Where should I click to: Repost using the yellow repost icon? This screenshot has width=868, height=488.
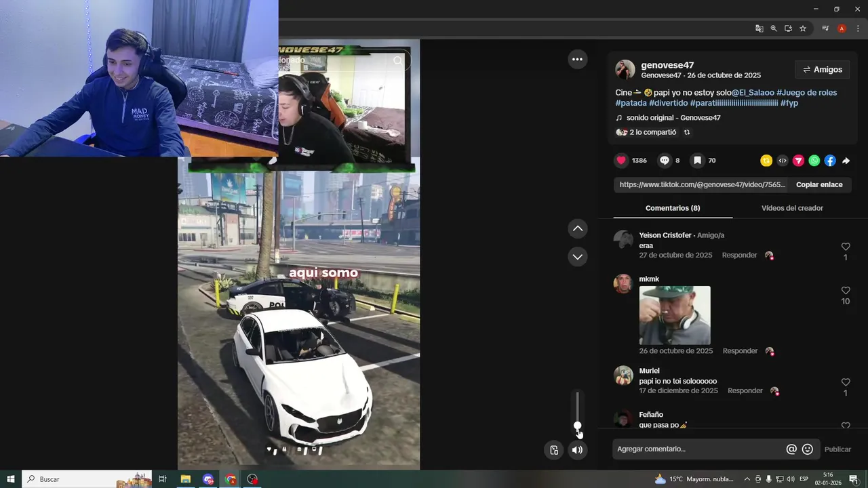pyautogui.click(x=766, y=161)
